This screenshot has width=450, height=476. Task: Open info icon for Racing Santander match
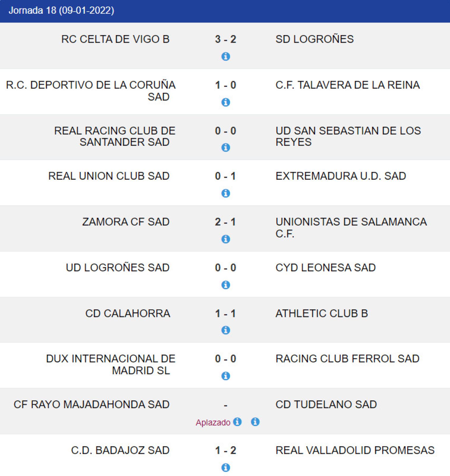226,148
